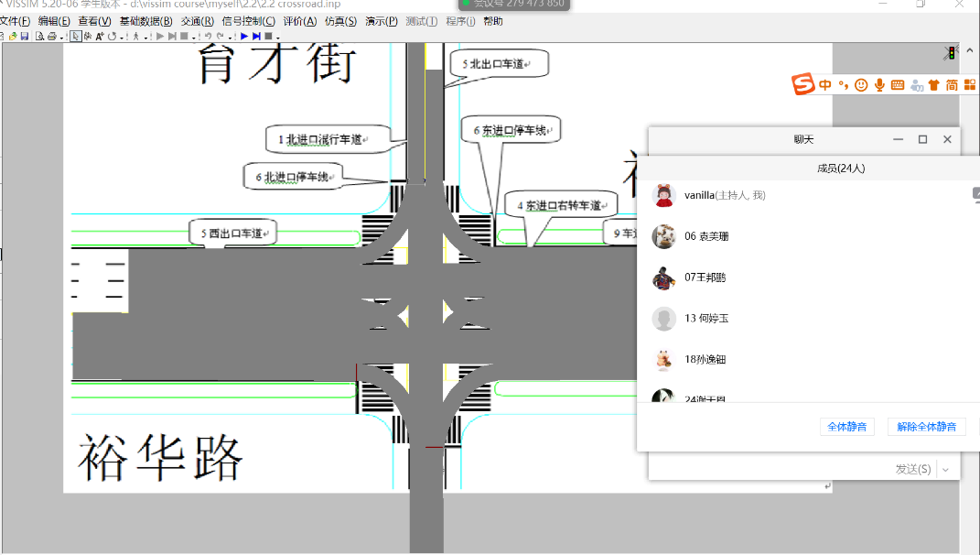Click the Sogou voice input microphone icon
The image size is (980, 555).
879,85
